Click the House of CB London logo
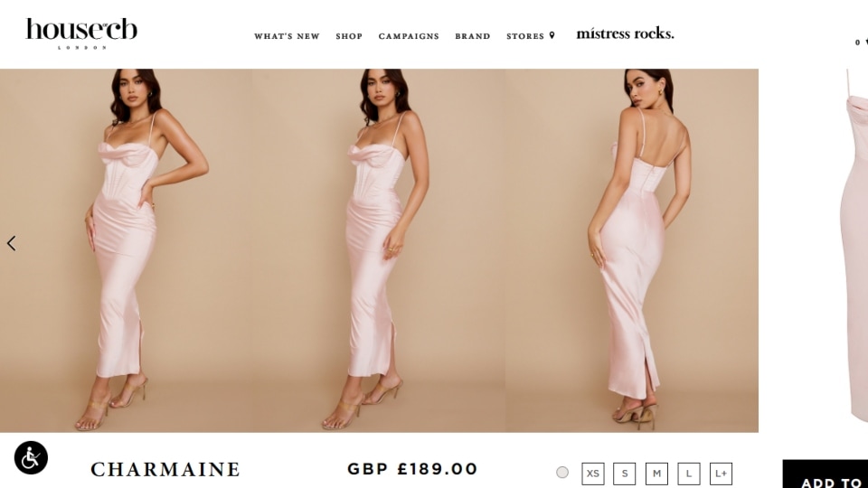Viewport: 868px width, 488px height. point(81,33)
